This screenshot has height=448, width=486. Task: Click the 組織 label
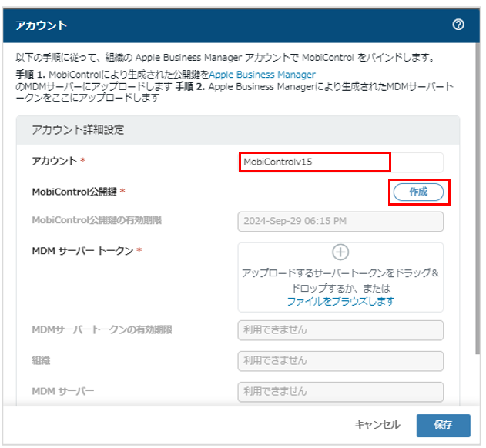(x=41, y=360)
